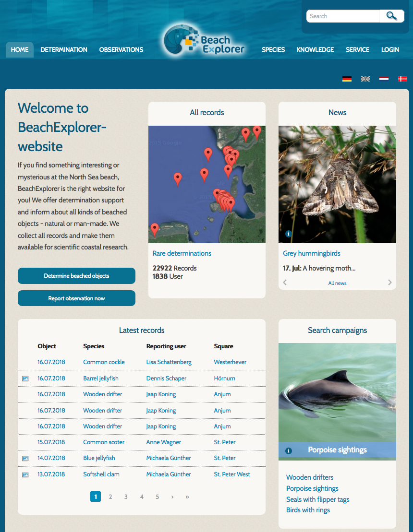Image resolution: width=413 pixels, height=532 pixels.
Task: Click the magnifying glass search icon
Action: [391, 16]
